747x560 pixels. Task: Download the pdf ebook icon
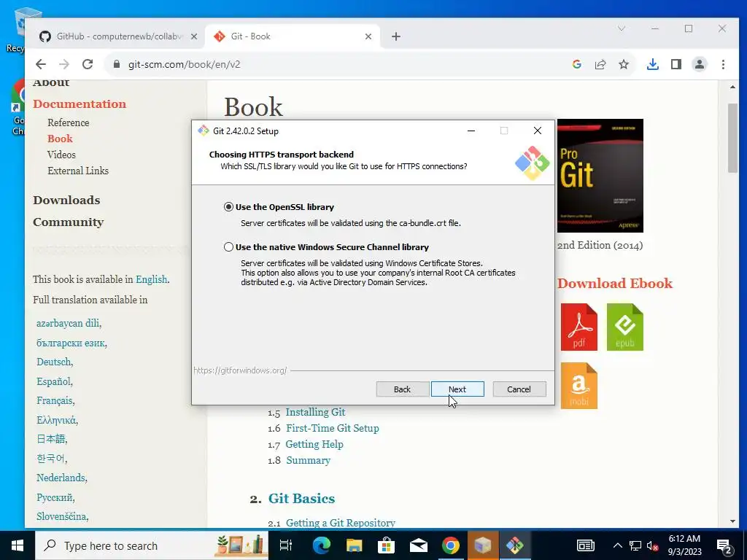(578, 327)
